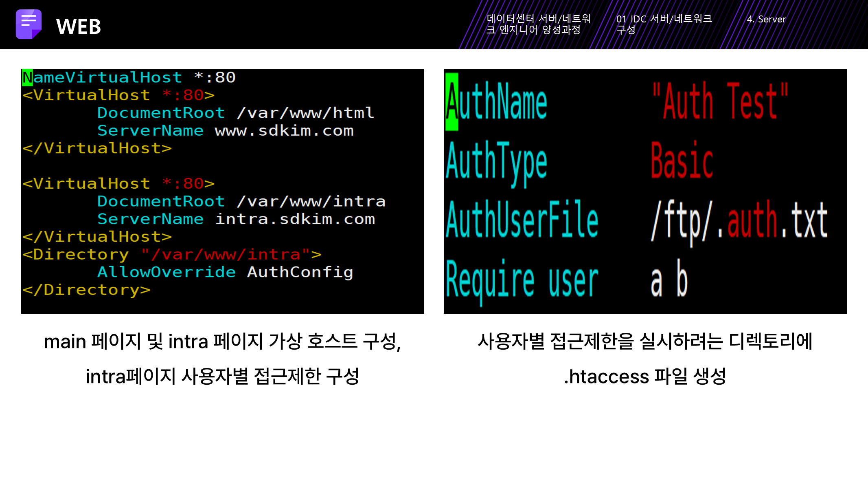Select the 4. Server breadcrumb
868x489 pixels.
(766, 19)
